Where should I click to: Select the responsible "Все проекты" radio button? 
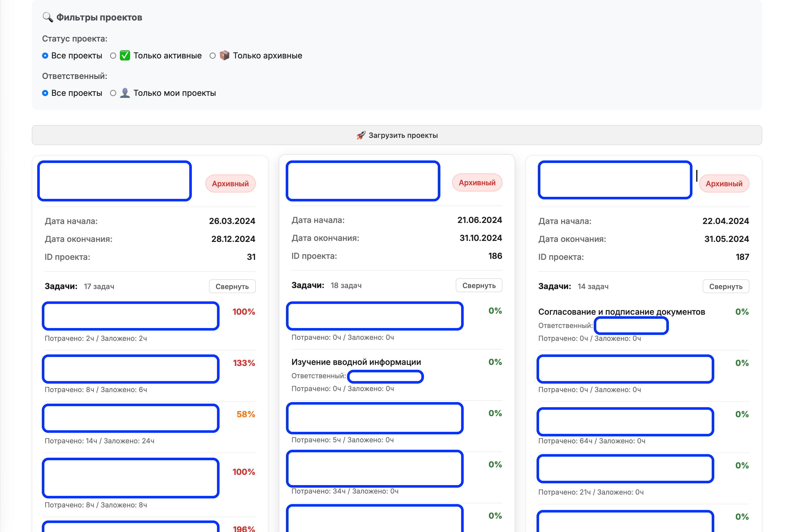click(x=45, y=93)
